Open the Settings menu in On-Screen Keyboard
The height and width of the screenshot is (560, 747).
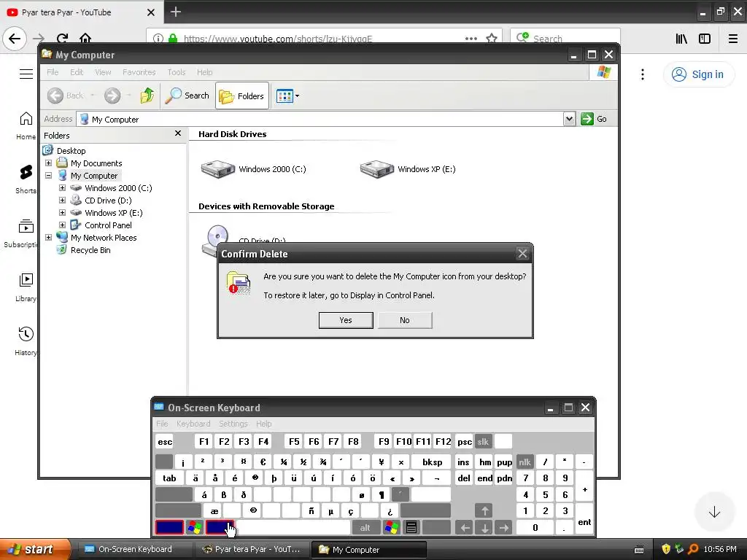point(233,424)
